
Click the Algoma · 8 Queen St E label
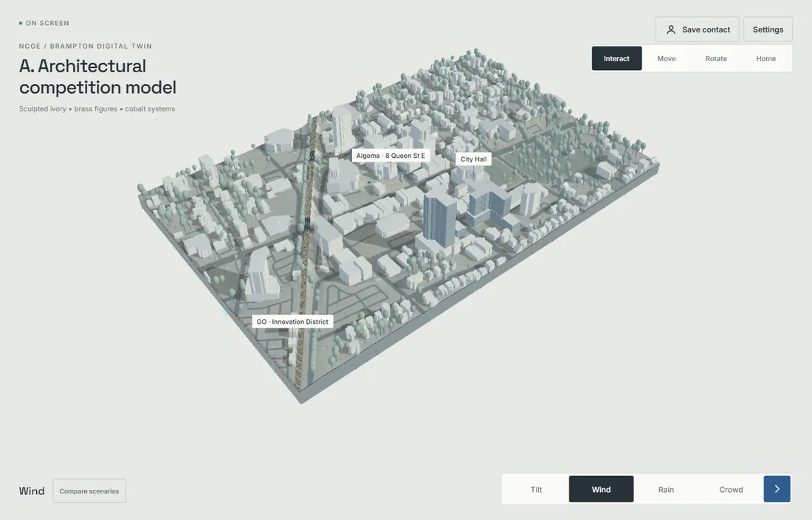click(x=390, y=156)
